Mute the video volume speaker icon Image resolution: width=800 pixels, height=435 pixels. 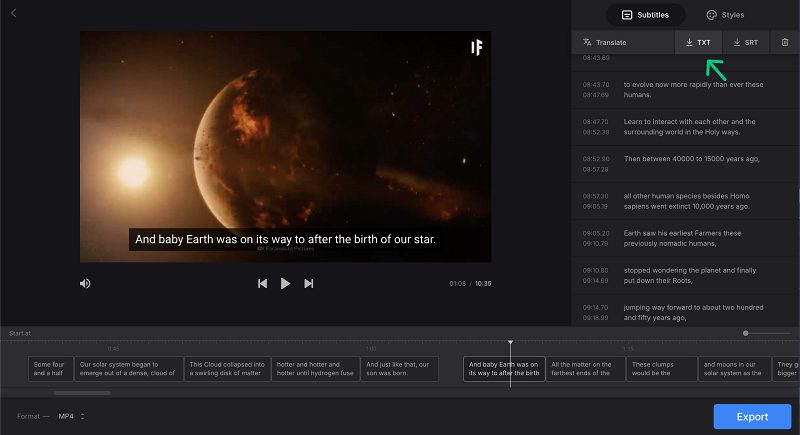85,284
